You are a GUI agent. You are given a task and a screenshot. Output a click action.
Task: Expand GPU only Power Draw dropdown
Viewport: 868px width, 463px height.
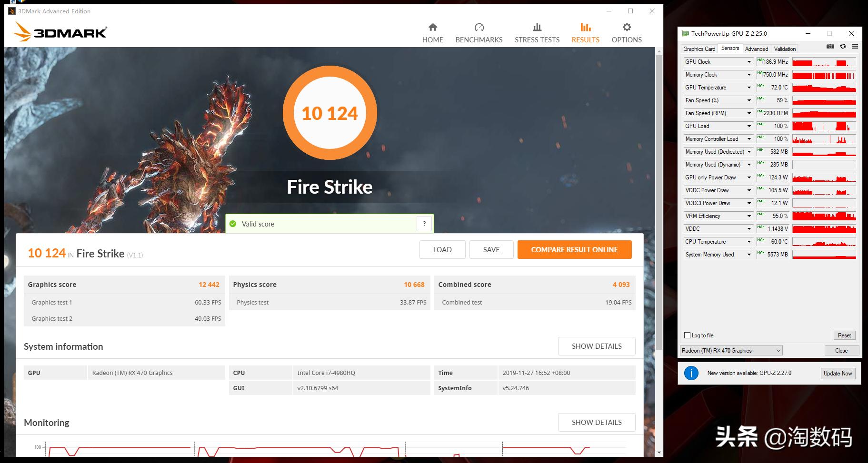coord(748,177)
